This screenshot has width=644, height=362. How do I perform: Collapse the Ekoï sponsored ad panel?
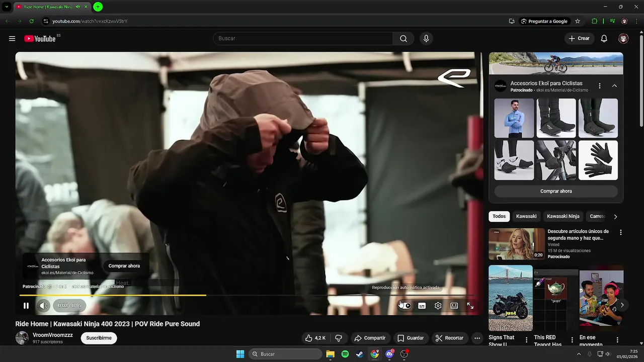click(x=614, y=86)
